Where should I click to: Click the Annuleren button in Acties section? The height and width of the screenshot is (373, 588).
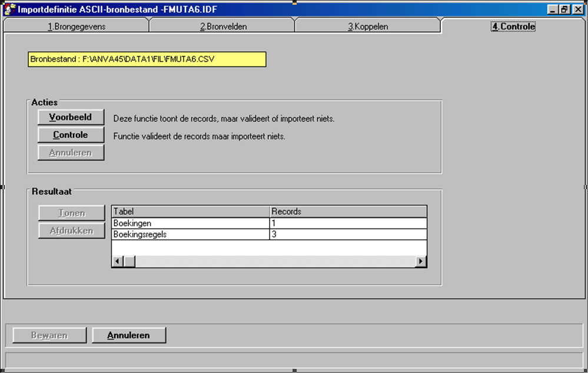(71, 152)
